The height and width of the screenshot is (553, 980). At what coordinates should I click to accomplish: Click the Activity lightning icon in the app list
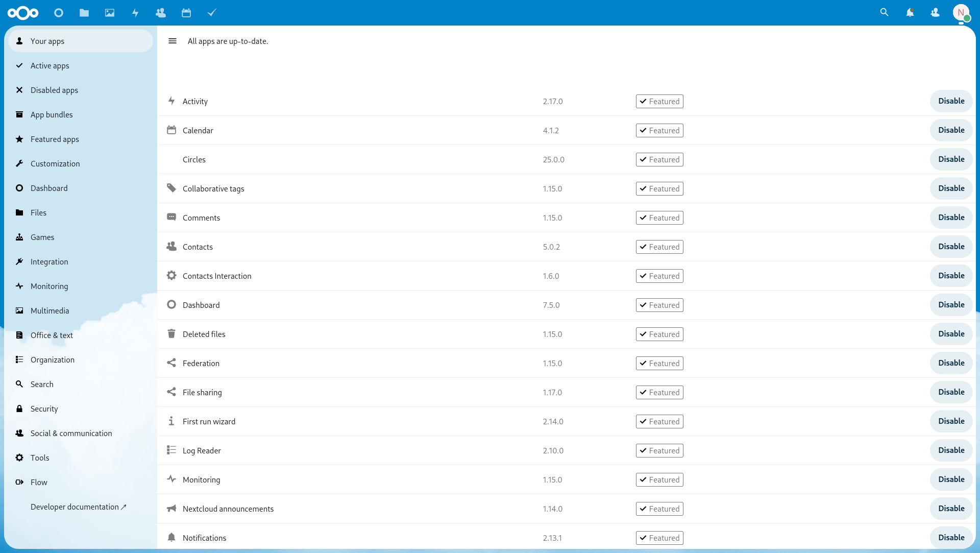pos(171,101)
